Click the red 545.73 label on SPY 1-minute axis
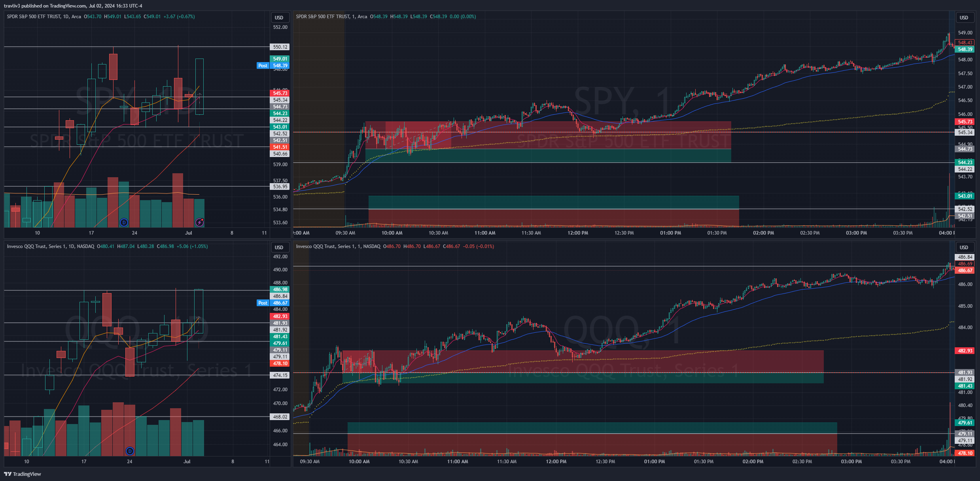This screenshot has height=481, width=980. [965, 122]
